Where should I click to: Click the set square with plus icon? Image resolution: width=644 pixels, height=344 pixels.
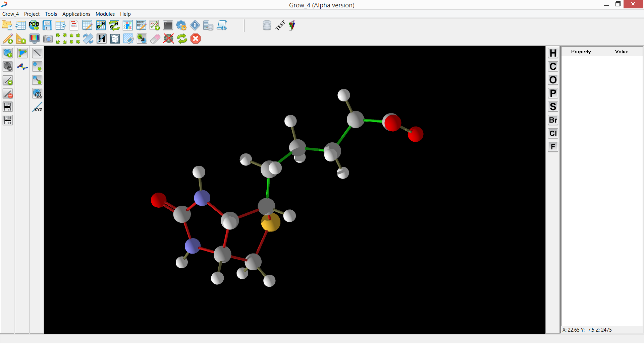point(21,39)
